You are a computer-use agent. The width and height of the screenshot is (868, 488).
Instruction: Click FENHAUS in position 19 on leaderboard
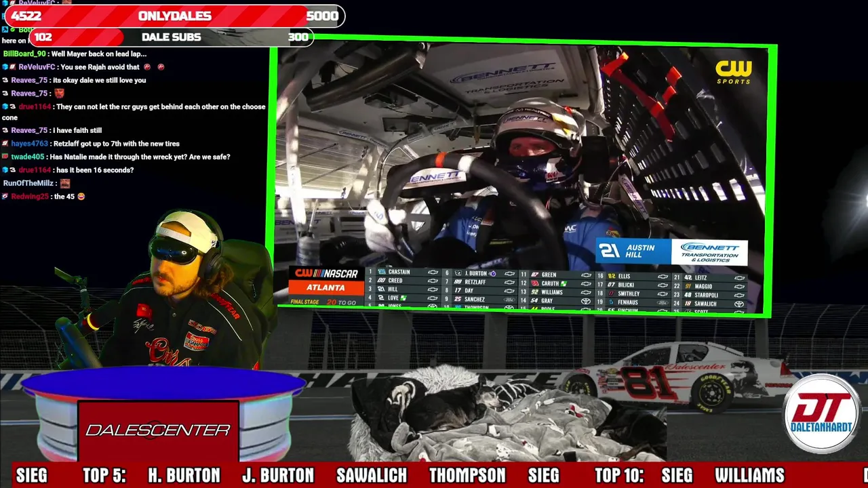(x=628, y=302)
